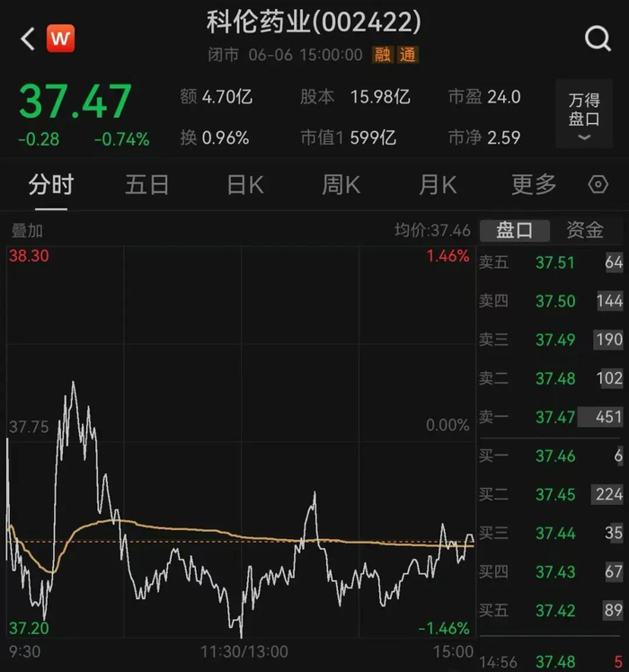Select the 卖一 row at 37.47
This screenshot has width=629, height=672.
point(551,417)
